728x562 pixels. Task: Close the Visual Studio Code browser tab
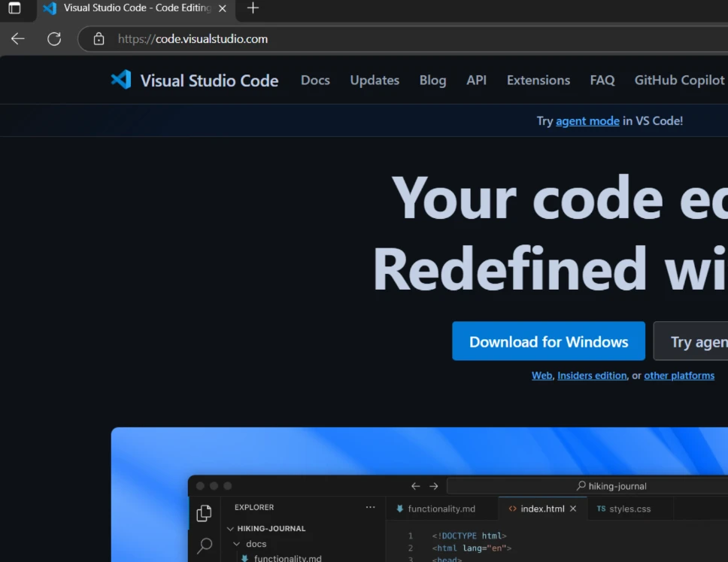point(222,8)
